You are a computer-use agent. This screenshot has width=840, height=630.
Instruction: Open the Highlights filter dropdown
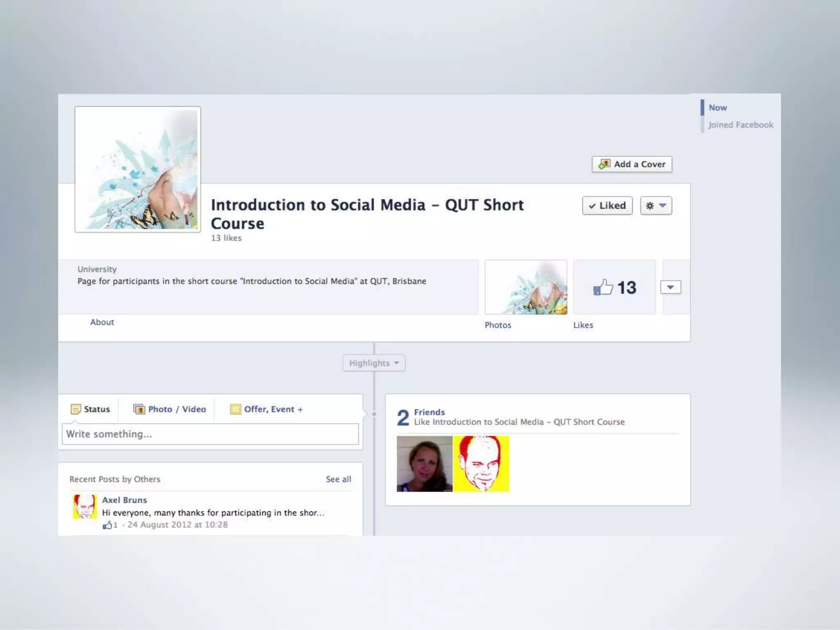pyautogui.click(x=374, y=363)
